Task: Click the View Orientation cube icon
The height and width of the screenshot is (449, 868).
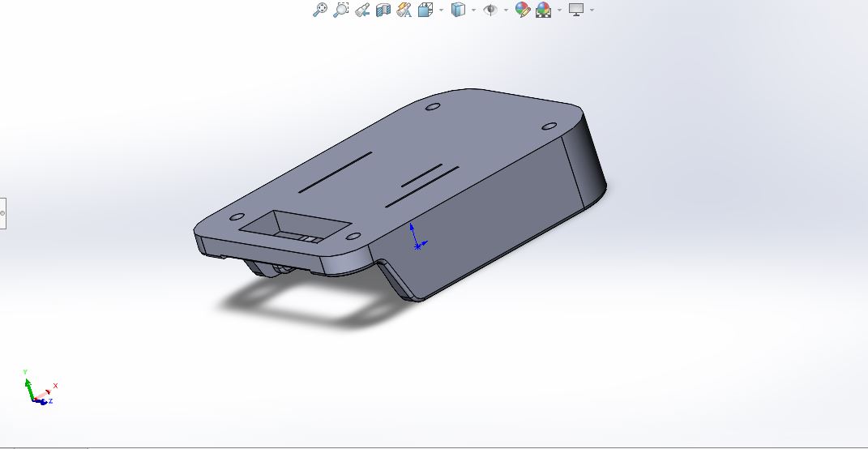Action: coord(425,10)
